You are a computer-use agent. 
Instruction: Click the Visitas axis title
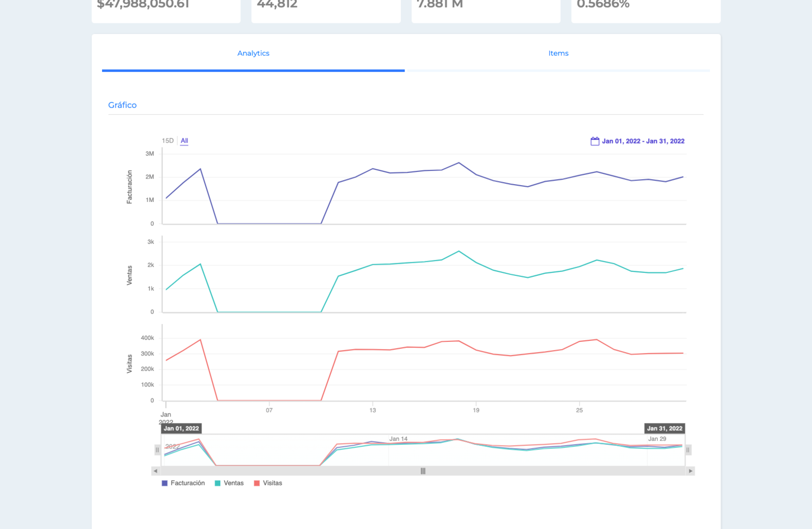click(x=129, y=364)
